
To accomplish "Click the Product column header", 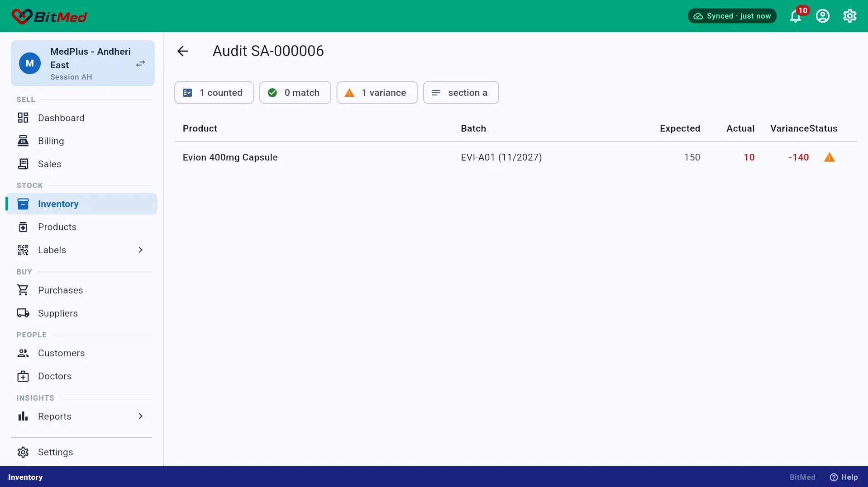I will pyautogui.click(x=200, y=128).
